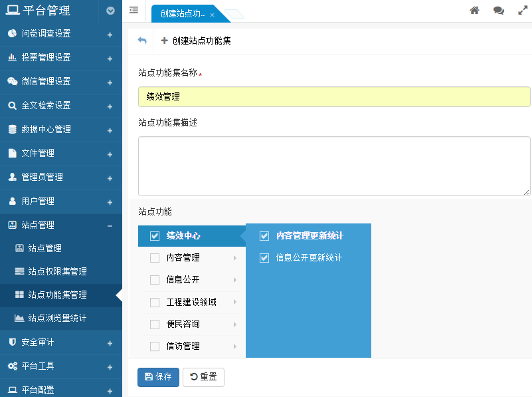The height and width of the screenshot is (397, 532).
Task: Expand the 工程建设领域 submenu arrow
Action: (x=234, y=303)
